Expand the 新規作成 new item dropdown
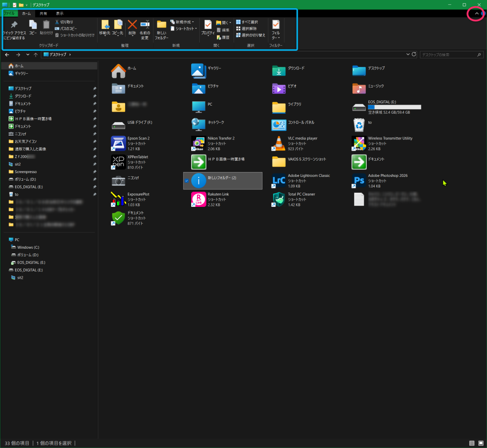 coord(182,22)
